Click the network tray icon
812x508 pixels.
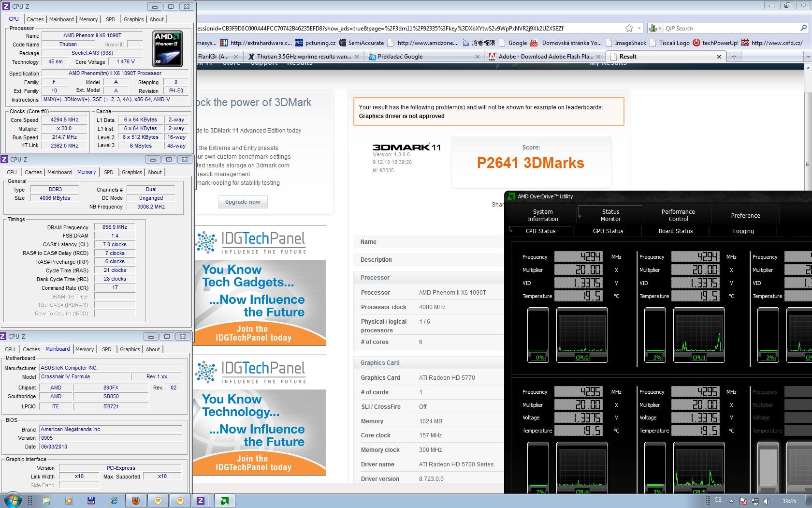[x=754, y=501]
